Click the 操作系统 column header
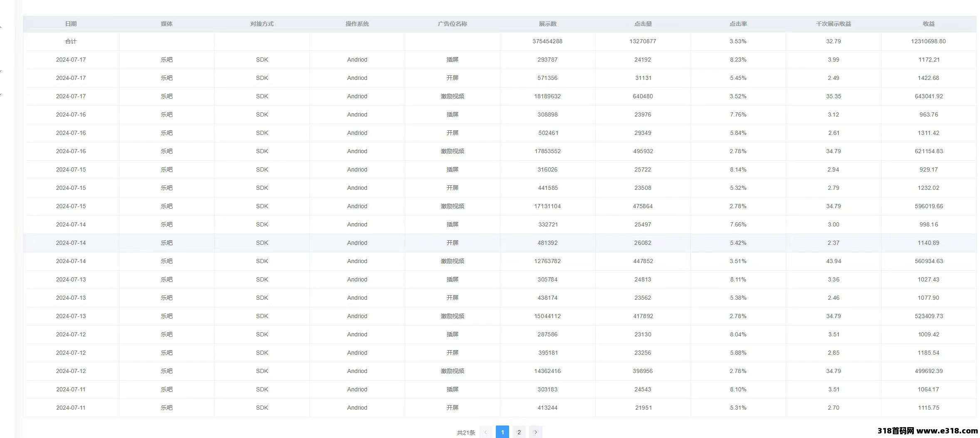Screen dimensions: 980x438 (x=357, y=24)
